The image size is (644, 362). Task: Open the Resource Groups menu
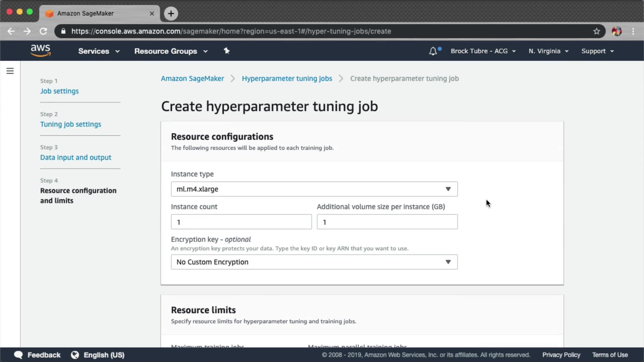[171, 51]
